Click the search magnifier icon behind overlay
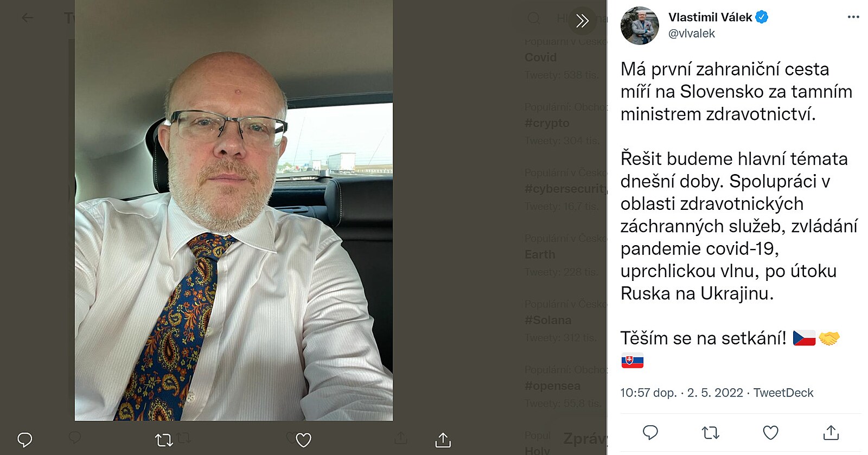This screenshot has width=868, height=455. click(x=534, y=18)
